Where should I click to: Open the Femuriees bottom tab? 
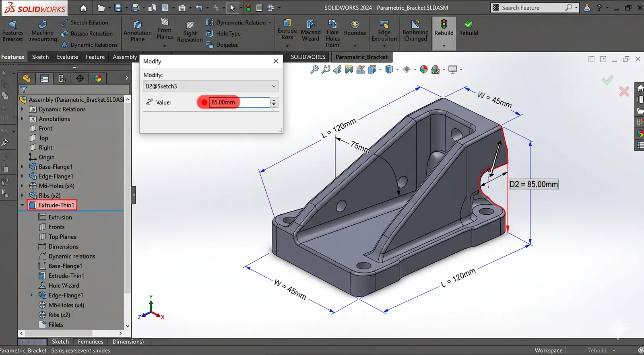(91, 342)
